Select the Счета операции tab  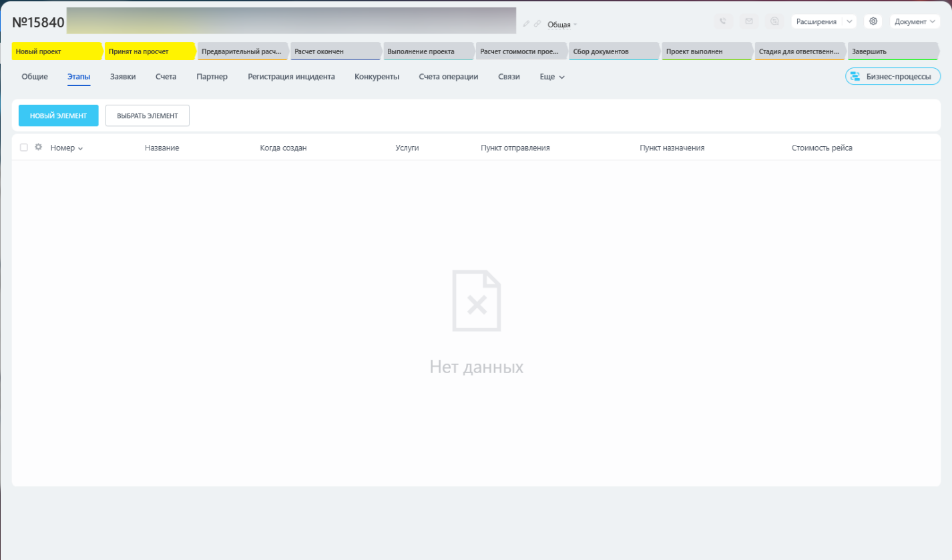(449, 77)
